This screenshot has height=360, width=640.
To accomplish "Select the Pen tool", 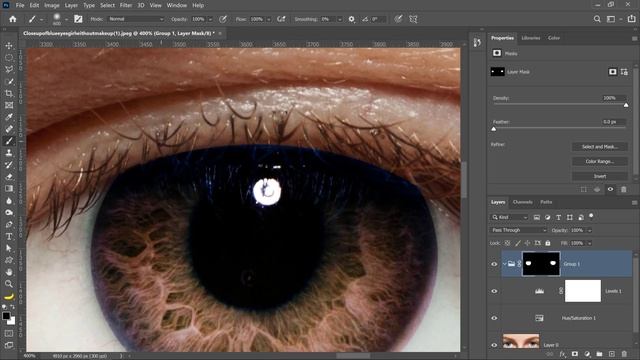I will [x=9, y=224].
